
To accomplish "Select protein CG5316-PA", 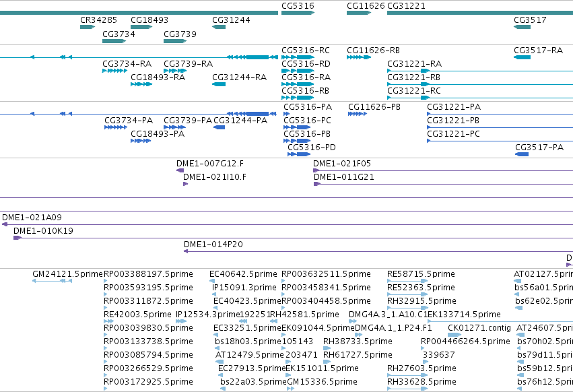I will 287,114.
